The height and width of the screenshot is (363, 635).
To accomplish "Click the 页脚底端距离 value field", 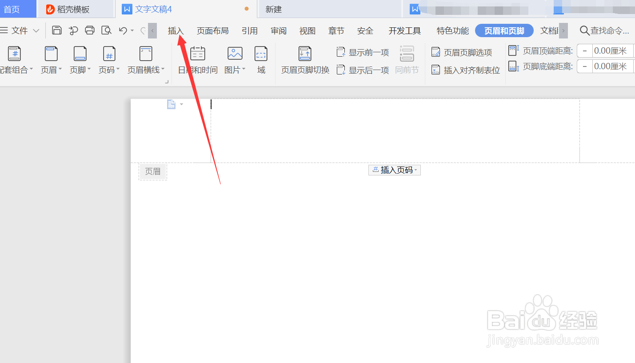I will pos(612,66).
